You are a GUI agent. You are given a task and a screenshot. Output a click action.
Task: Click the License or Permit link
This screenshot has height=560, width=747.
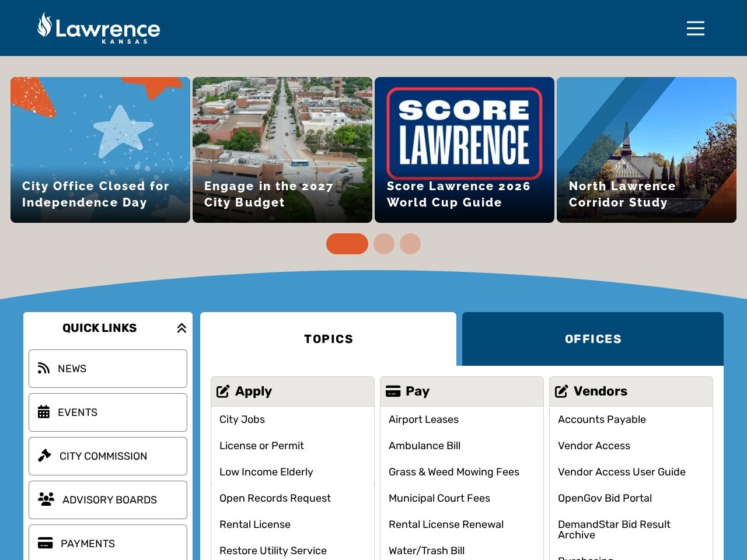pos(261,446)
